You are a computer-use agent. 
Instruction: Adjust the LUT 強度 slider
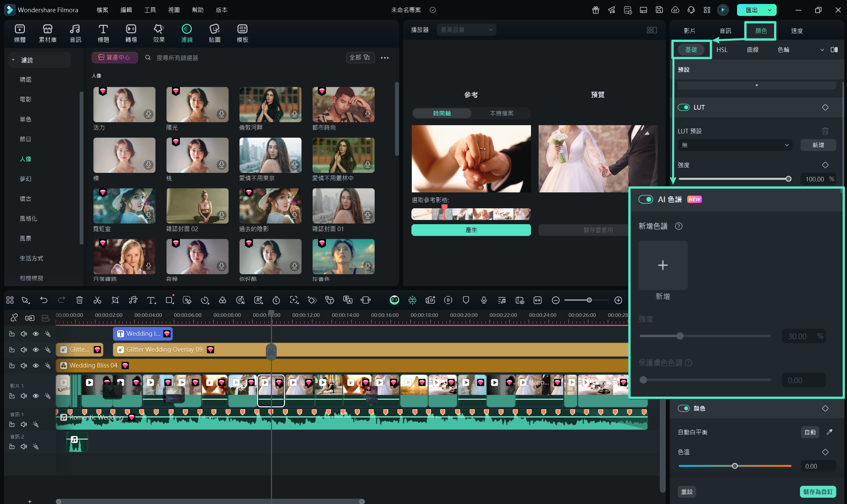pyautogui.click(x=735, y=178)
